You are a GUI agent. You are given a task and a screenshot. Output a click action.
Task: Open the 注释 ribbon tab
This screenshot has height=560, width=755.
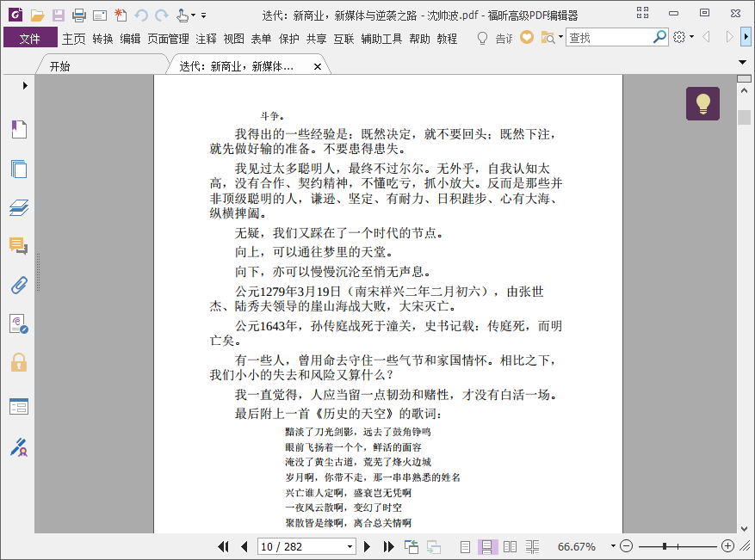pos(206,39)
